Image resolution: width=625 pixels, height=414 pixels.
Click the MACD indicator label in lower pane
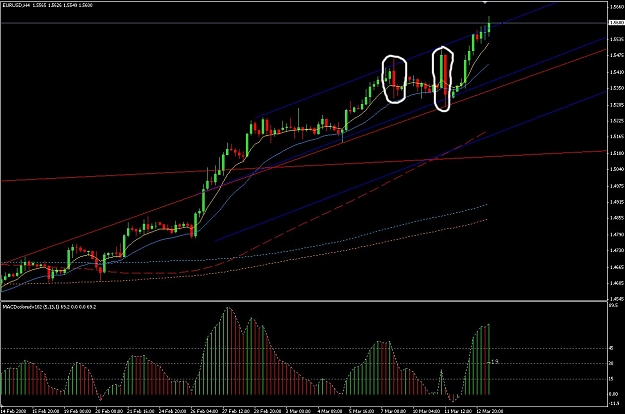tap(49, 307)
